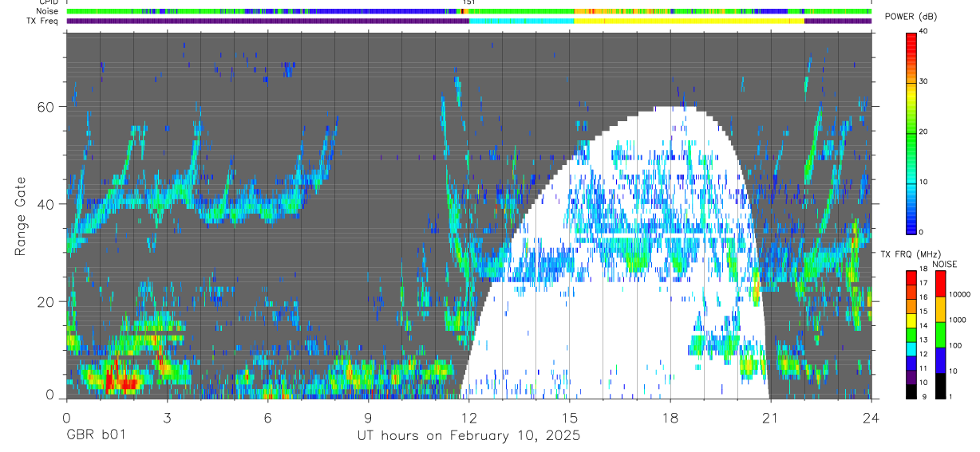Screen dimensions: 980x452
Task: Pick the yellow swatch in the NOISE legend
Action: click(x=940, y=309)
